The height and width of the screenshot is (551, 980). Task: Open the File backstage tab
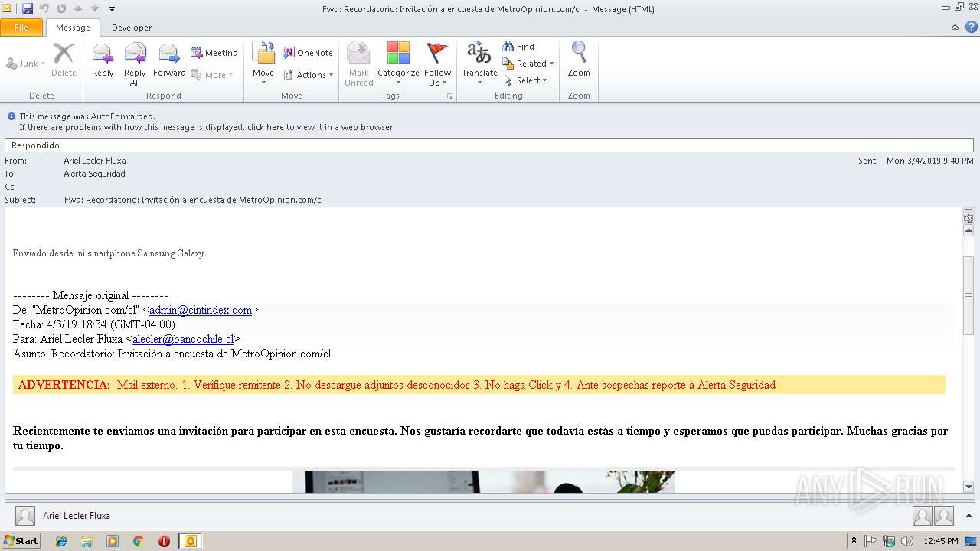click(21, 28)
